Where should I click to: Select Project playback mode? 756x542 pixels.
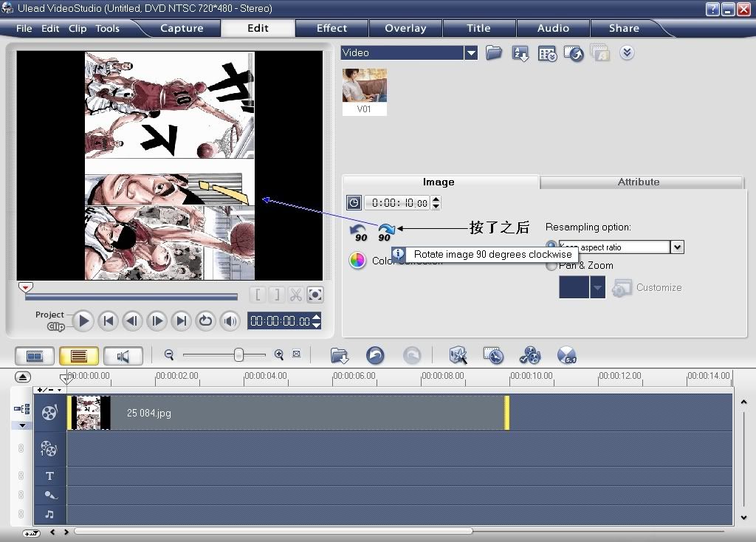click(x=50, y=315)
